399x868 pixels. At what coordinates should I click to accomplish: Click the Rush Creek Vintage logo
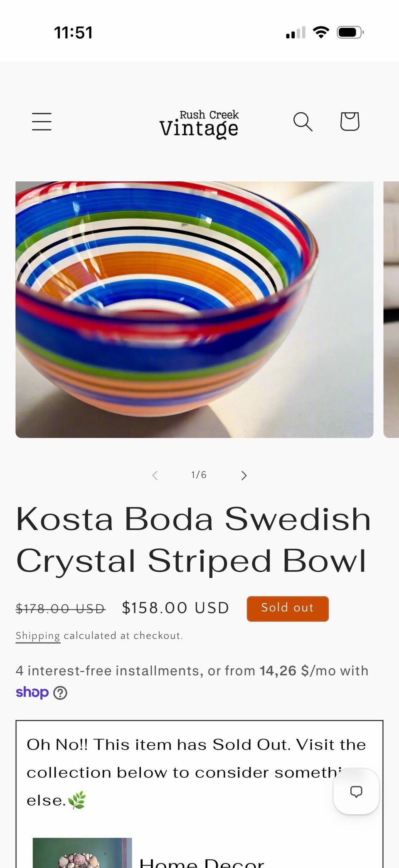point(199,124)
